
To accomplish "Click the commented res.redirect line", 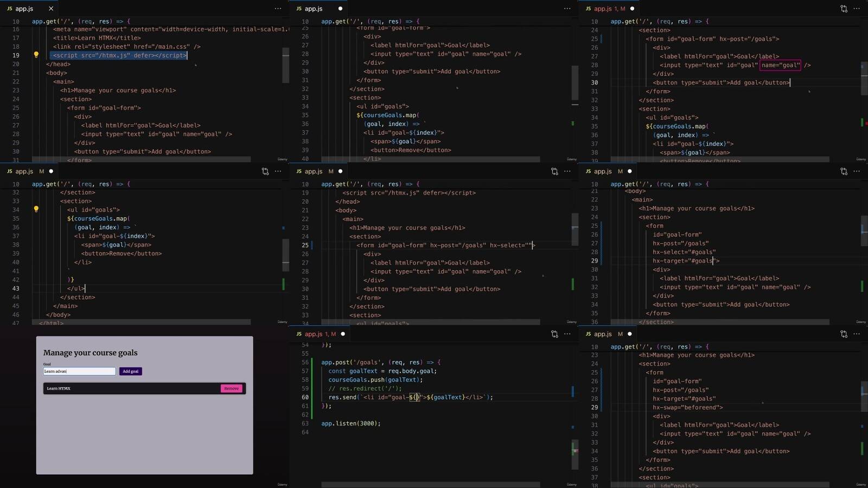I will tap(365, 389).
